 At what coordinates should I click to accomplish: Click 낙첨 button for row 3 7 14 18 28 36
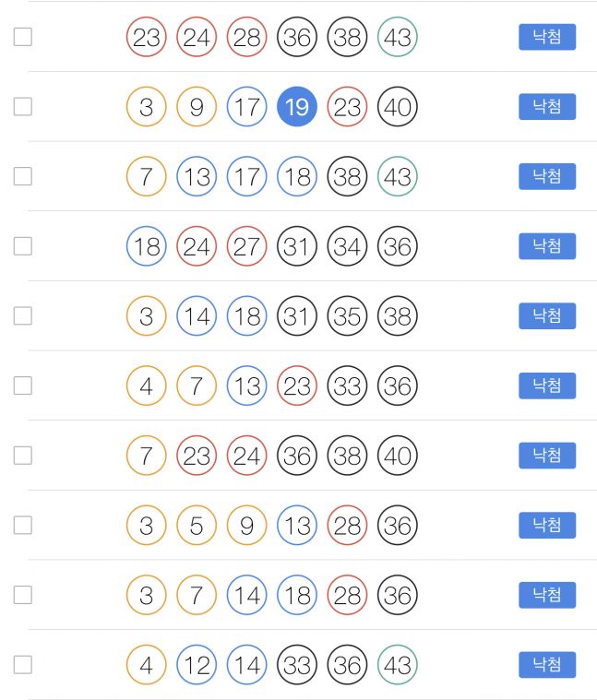547,595
